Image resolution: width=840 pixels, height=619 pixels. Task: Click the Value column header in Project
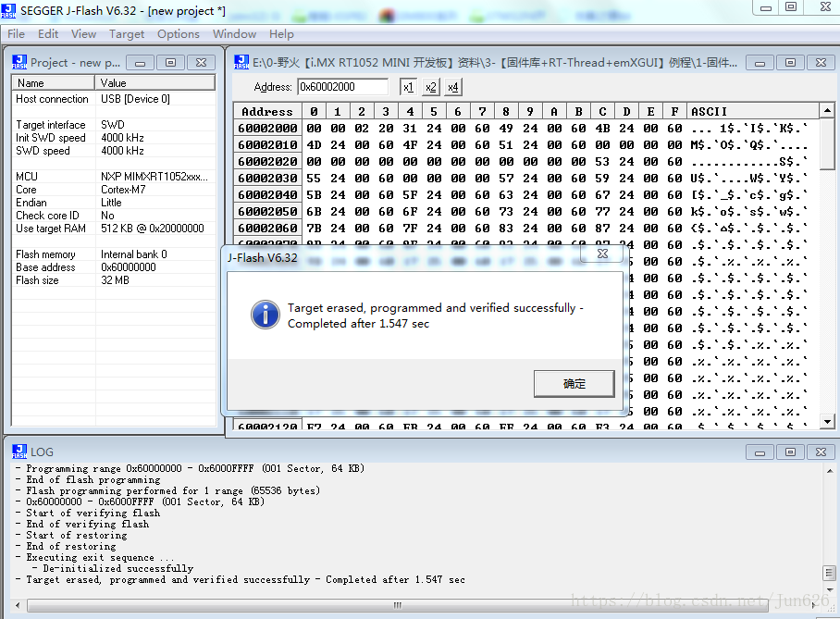(154, 83)
